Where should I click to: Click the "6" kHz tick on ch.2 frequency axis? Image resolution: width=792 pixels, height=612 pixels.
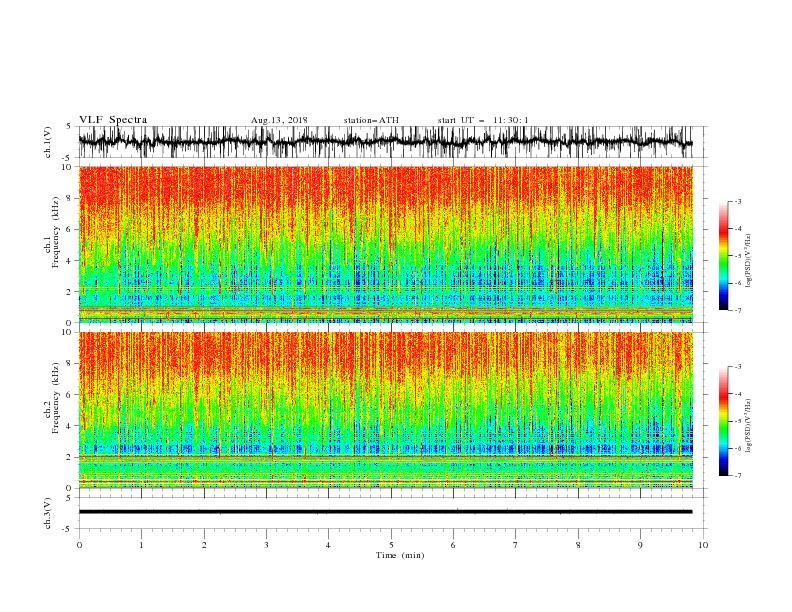[70, 395]
